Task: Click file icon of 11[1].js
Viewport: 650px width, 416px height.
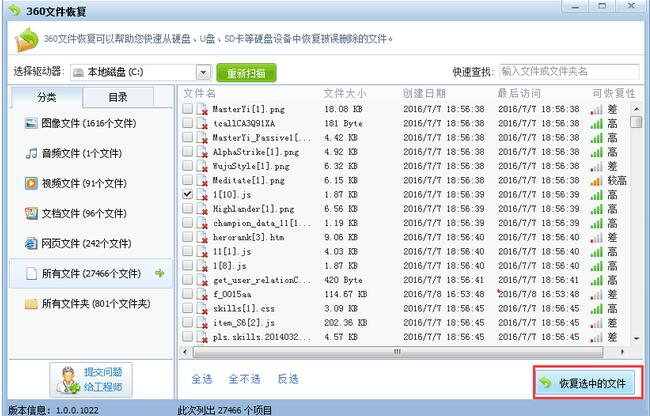Action: tap(202, 252)
